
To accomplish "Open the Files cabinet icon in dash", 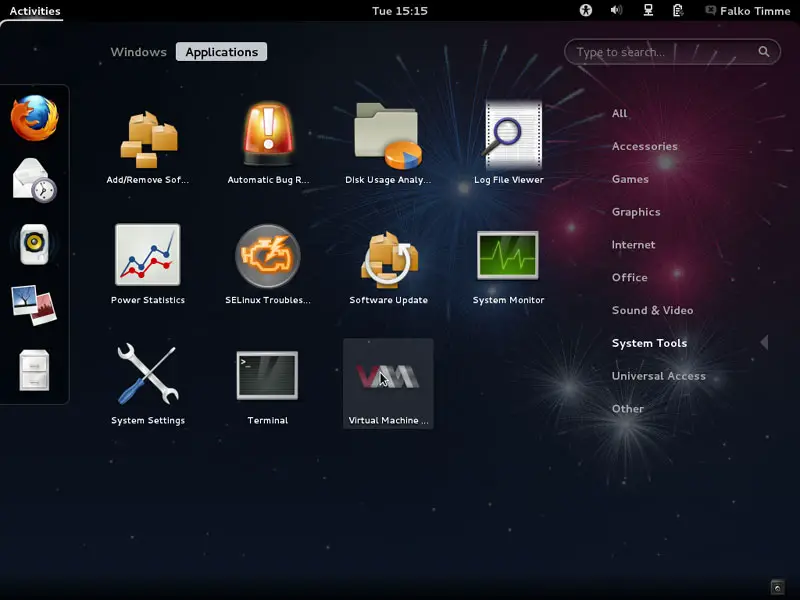I will coord(34,370).
